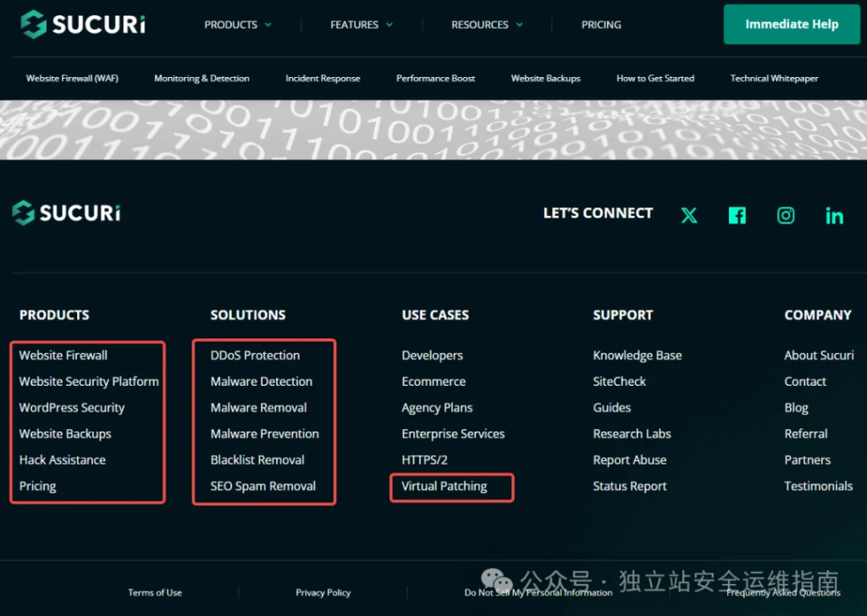Screen dimensions: 867x616
Task: Open SEO Spam Removal link
Action: point(263,487)
